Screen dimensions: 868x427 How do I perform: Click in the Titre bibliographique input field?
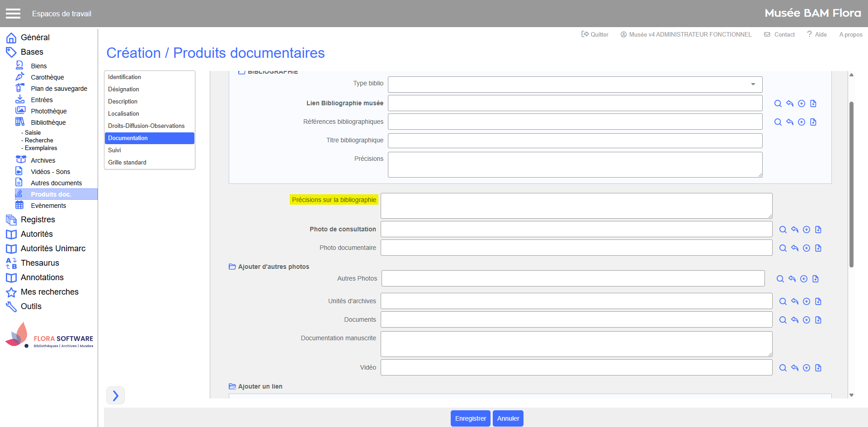[x=575, y=141]
